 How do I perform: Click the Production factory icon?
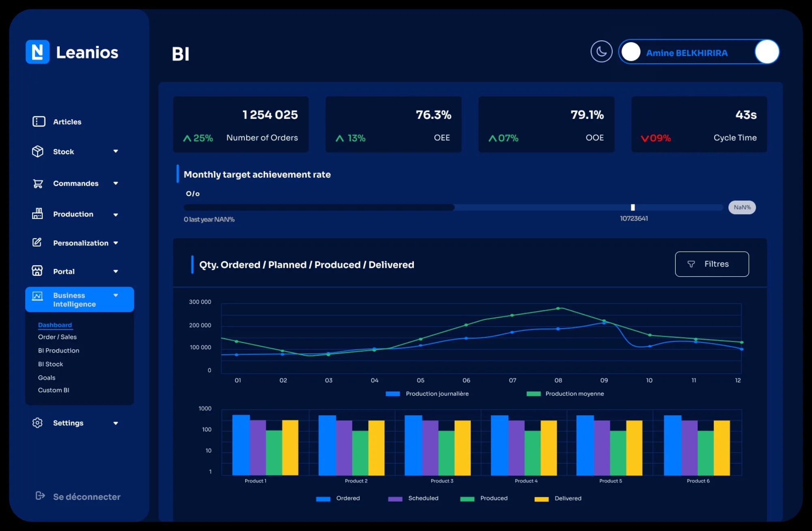37,213
